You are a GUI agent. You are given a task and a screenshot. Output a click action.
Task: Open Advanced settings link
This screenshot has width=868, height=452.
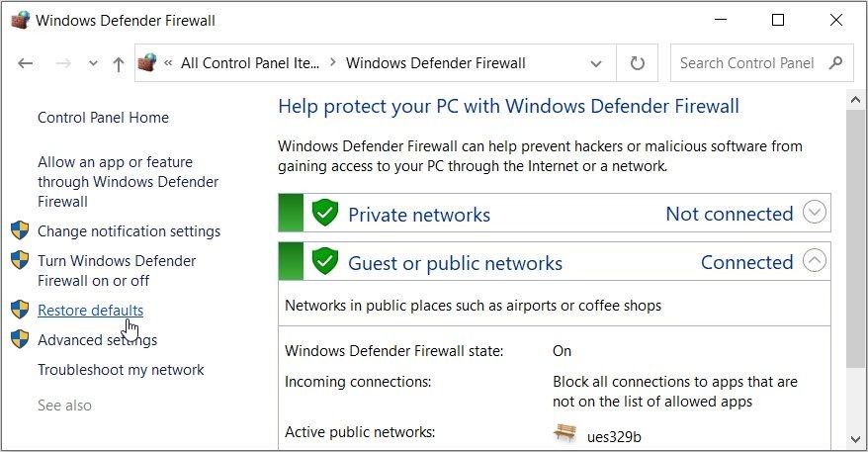(x=98, y=339)
